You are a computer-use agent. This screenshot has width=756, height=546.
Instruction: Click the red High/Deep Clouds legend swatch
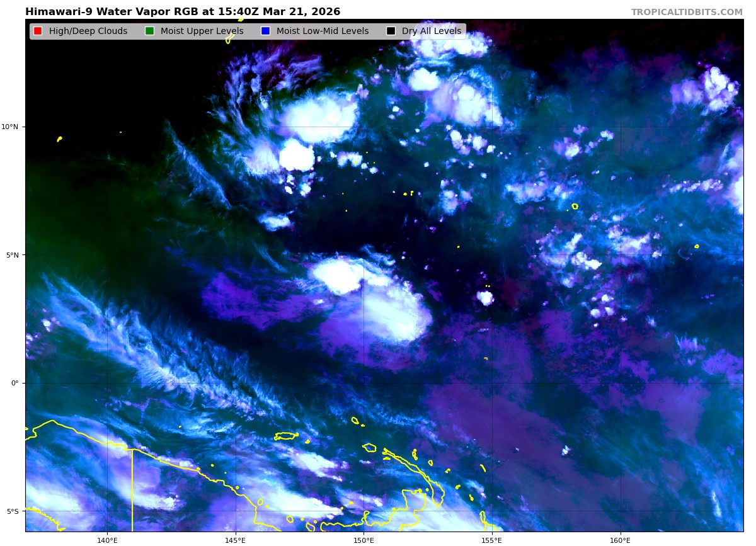point(38,31)
